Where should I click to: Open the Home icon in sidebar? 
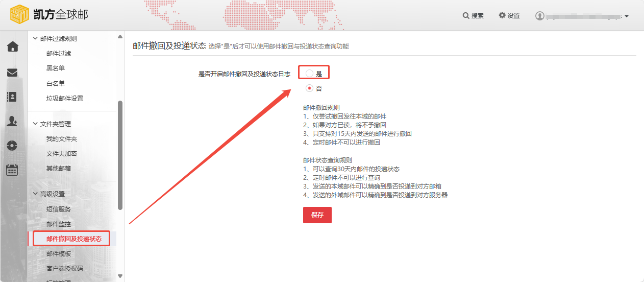(x=12, y=47)
